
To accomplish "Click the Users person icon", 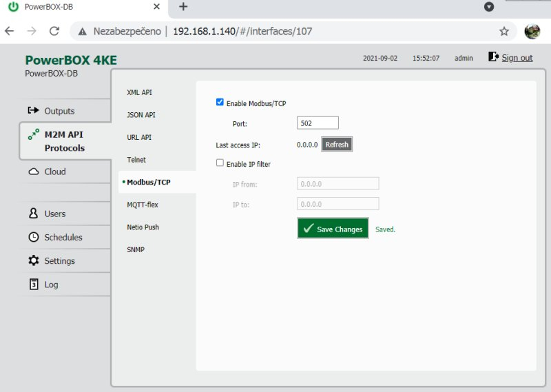I will pos(33,214).
